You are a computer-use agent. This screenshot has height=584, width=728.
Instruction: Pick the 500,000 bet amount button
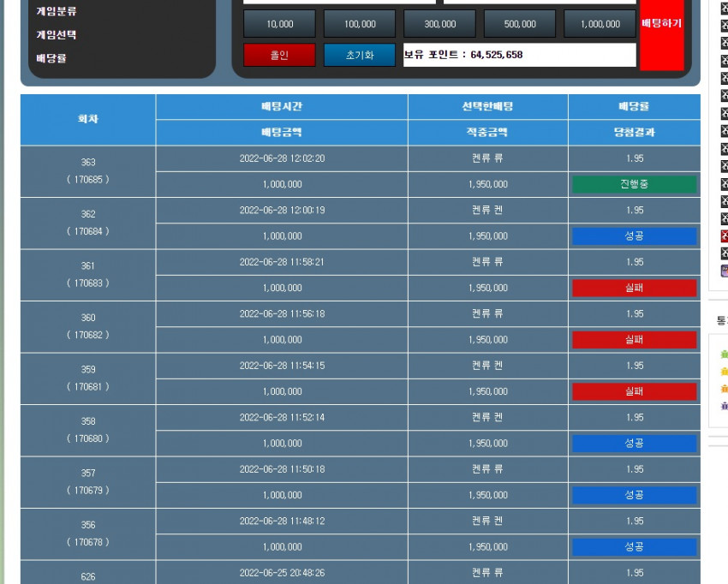point(520,24)
